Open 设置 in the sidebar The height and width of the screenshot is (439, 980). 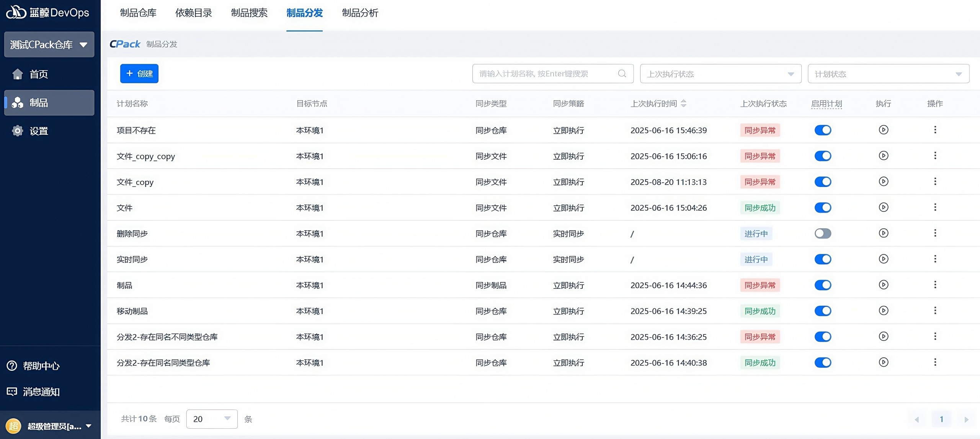[x=38, y=131]
